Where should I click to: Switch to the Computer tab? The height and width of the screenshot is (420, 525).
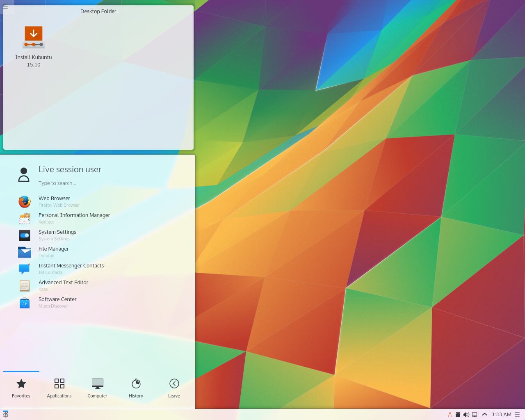pos(97,388)
